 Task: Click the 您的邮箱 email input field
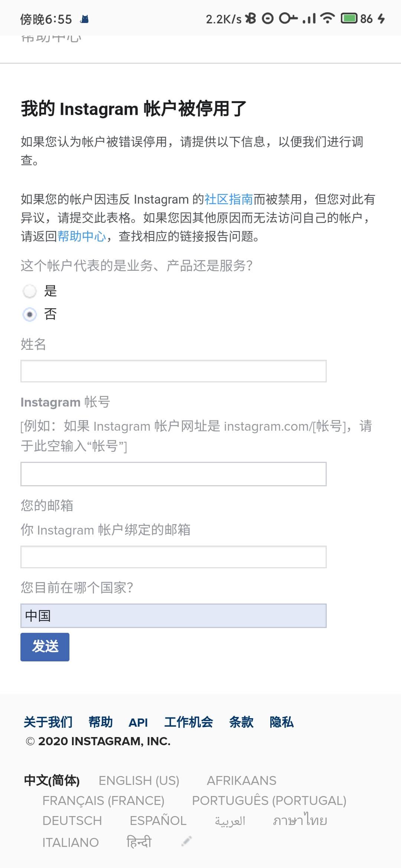(x=173, y=557)
